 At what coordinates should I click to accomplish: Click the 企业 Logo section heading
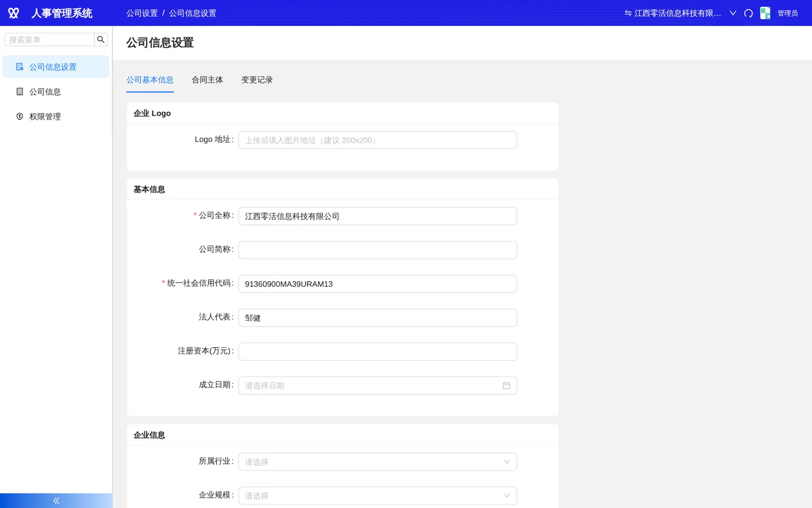152,113
